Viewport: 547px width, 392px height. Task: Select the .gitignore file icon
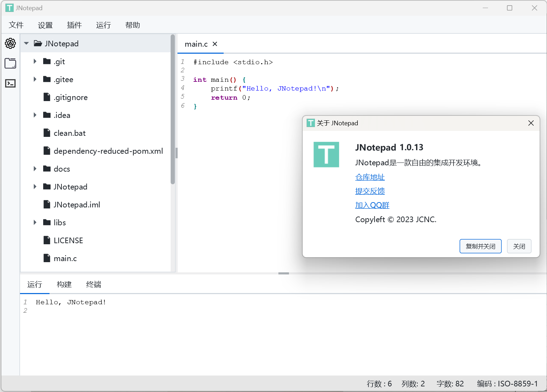coord(47,97)
